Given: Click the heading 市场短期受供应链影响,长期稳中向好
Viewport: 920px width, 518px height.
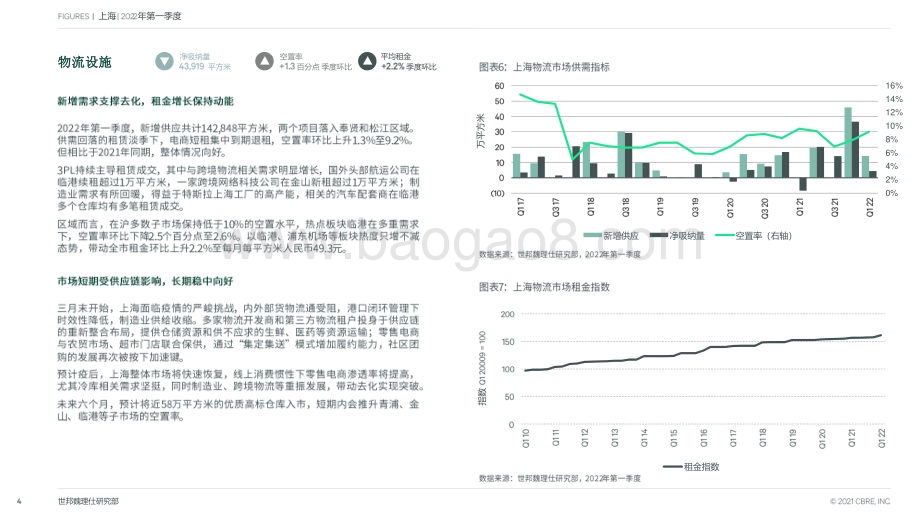Looking at the screenshot, I should pos(145,281).
